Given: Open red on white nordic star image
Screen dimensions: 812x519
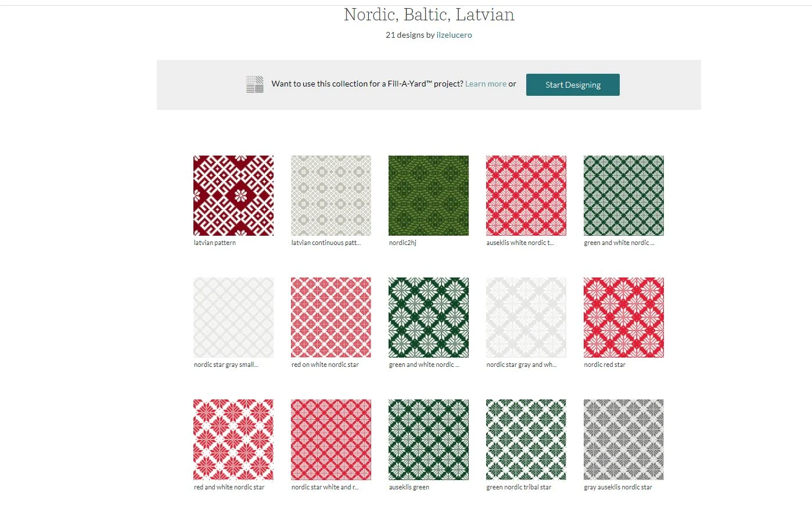Looking at the screenshot, I should pyautogui.click(x=331, y=318).
